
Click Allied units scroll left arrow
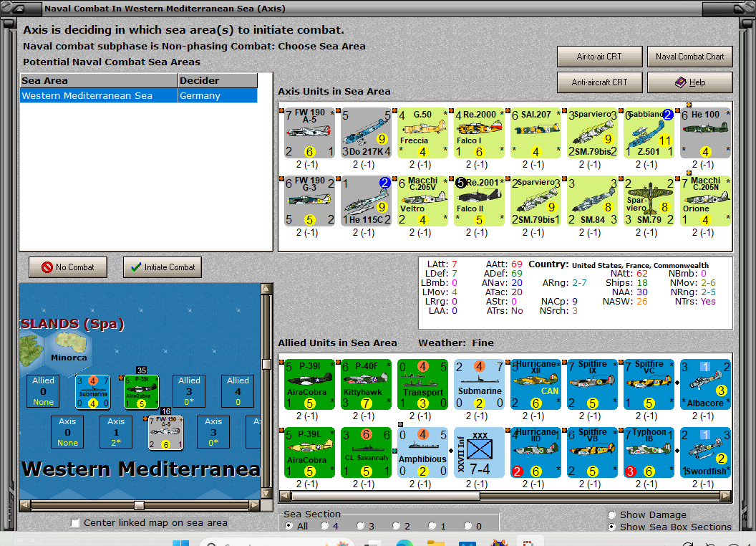coord(284,496)
